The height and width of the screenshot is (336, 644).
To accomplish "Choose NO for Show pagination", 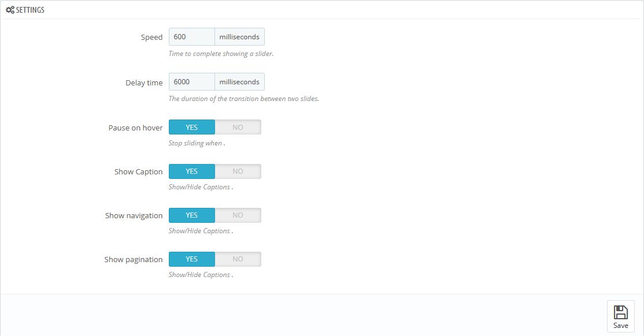I will (238, 259).
